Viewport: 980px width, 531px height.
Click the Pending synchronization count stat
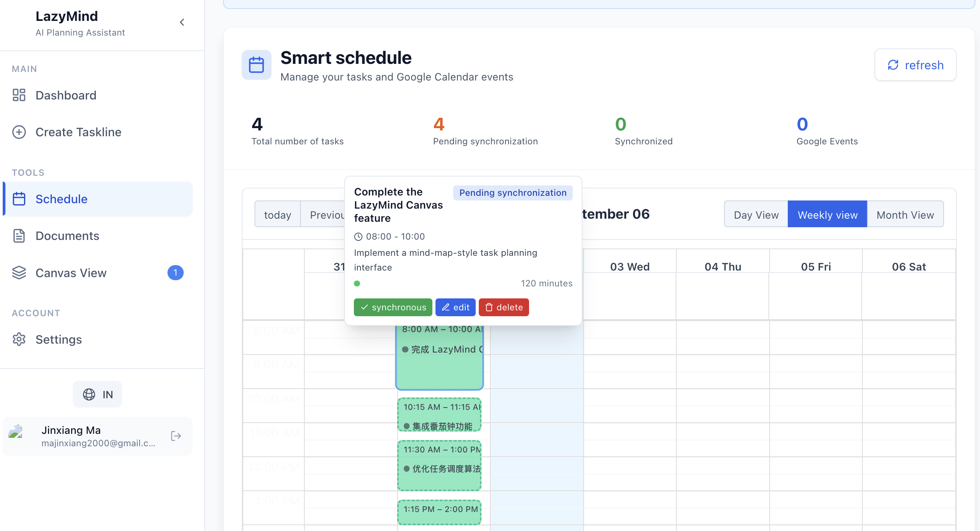(485, 131)
